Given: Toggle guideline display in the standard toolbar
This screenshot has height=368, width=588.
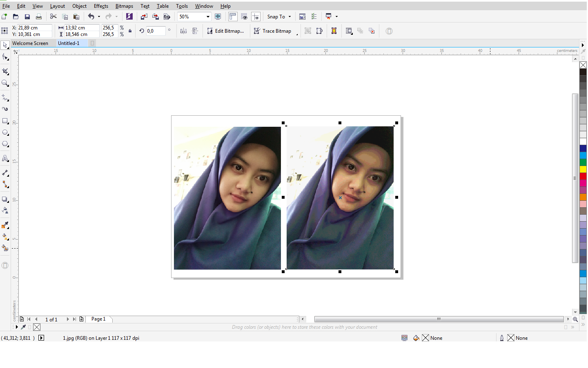Looking at the screenshot, I should click(x=256, y=16).
